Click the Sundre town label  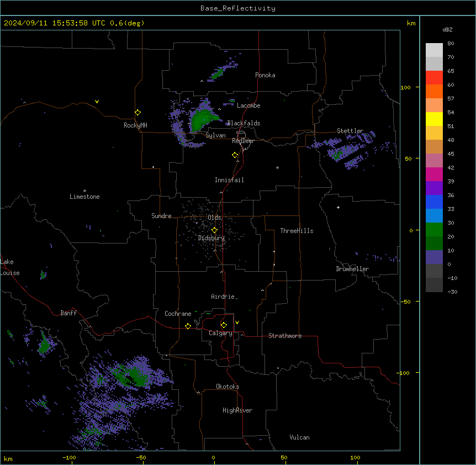(161, 216)
